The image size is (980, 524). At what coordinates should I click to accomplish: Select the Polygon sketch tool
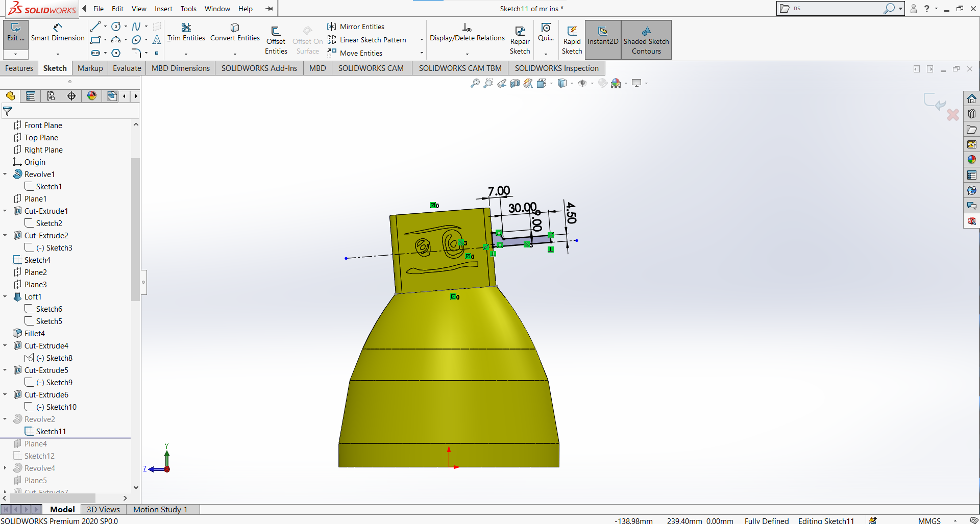pos(116,53)
